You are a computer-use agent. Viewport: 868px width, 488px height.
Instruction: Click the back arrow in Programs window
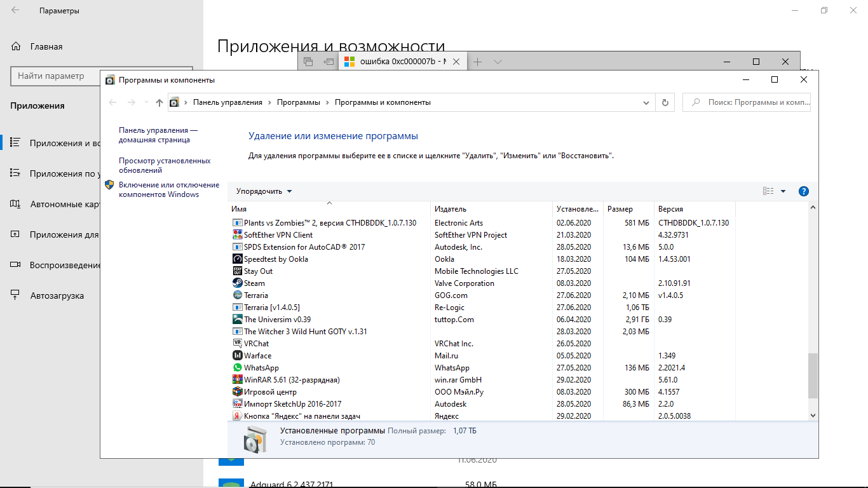pyautogui.click(x=112, y=102)
